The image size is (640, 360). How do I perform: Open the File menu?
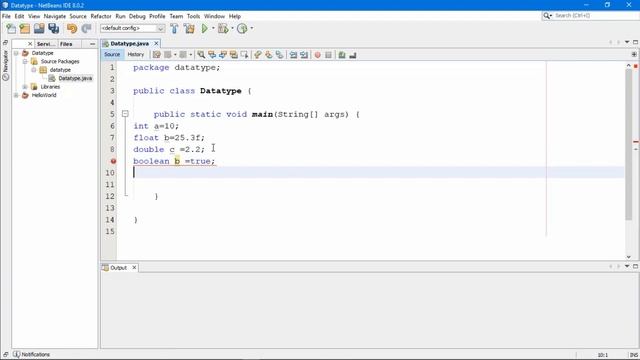click(x=6, y=16)
